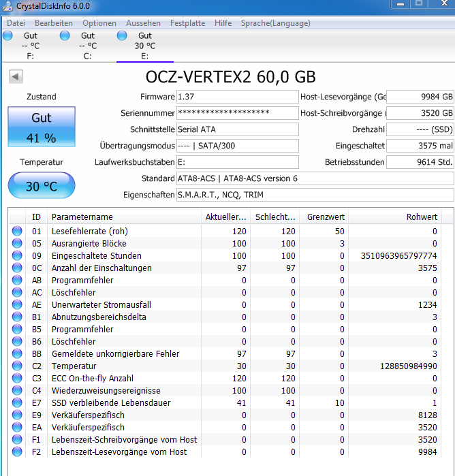Click the Rohwert column header
Screen dimensions: 455x476
click(395, 217)
